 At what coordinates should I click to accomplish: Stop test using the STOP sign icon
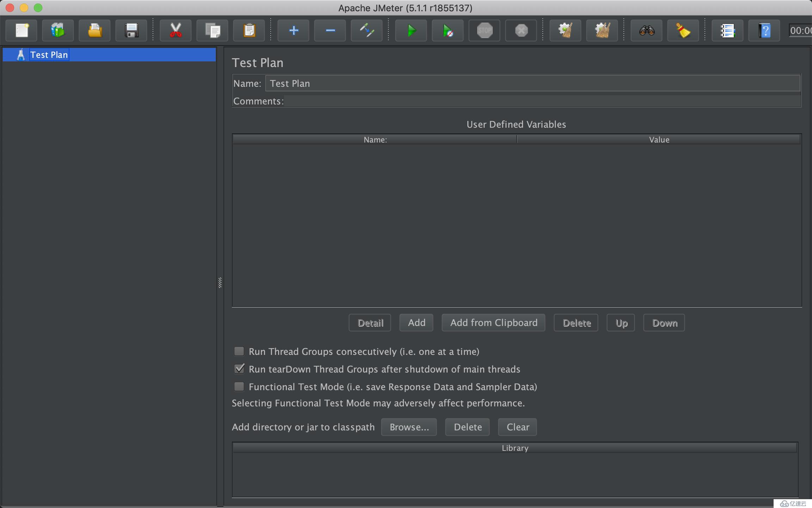coord(484,31)
